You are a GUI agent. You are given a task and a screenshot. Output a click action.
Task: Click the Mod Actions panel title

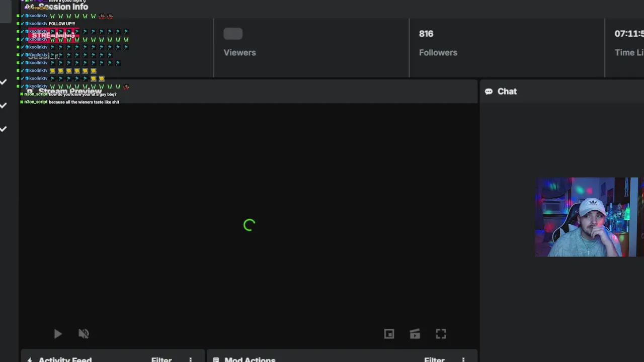(x=250, y=359)
